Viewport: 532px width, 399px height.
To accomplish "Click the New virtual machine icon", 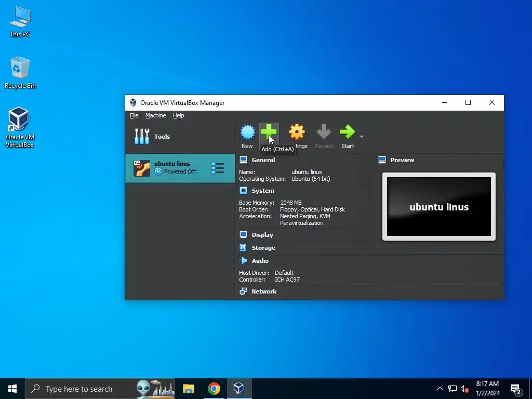I will click(247, 132).
